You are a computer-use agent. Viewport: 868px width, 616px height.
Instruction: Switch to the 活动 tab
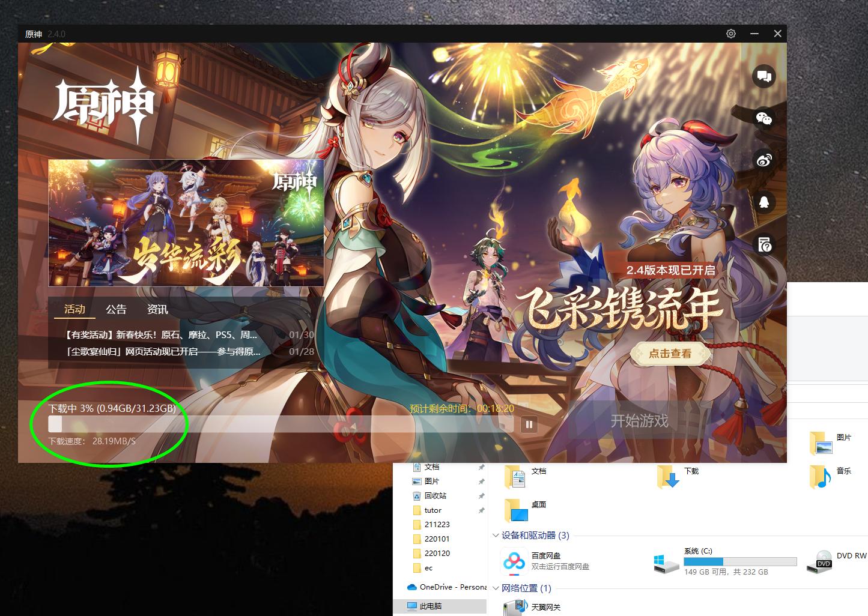[x=74, y=309]
